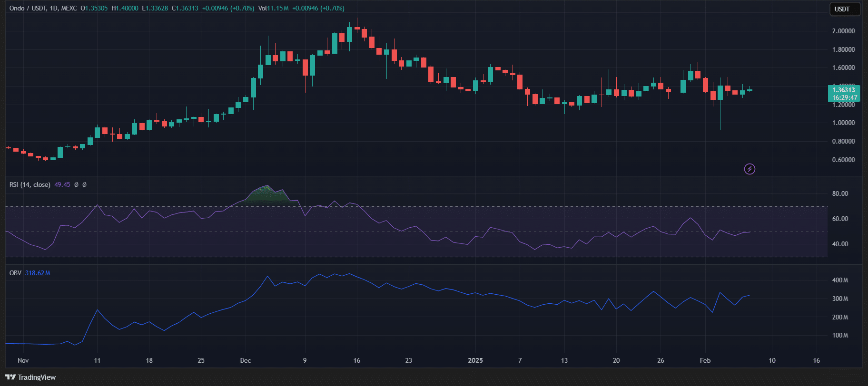Click the 26 date label on time axis
This screenshot has height=386, width=868.
661,360
